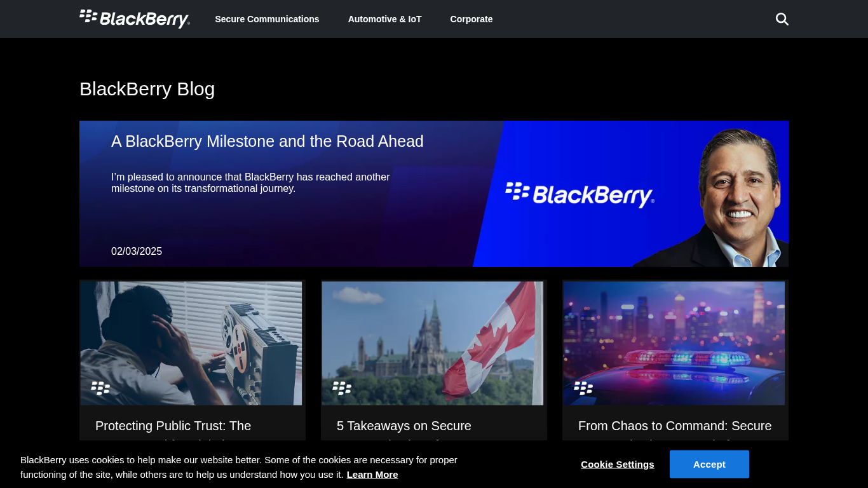Image resolution: width=868 pixels, height=488 pixels.
Task: Follow the Learn More cookie link
Action: click(x=372, y=475)
